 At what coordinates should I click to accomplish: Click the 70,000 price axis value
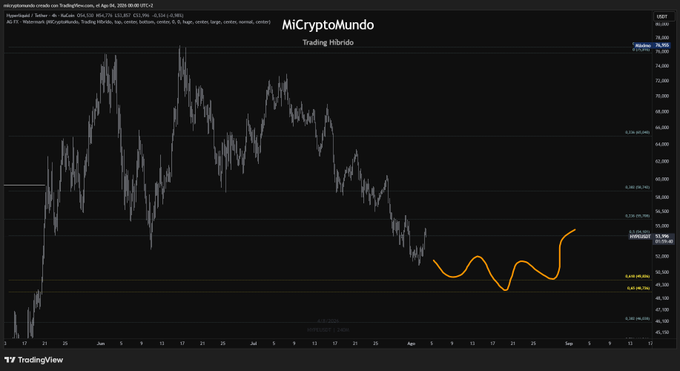662,96
